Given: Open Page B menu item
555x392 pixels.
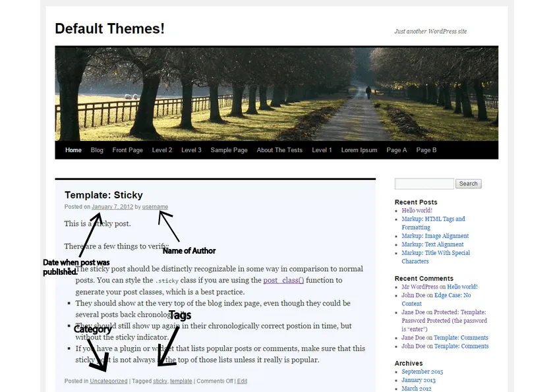Looking at the screenshot, I should (426, 150).
